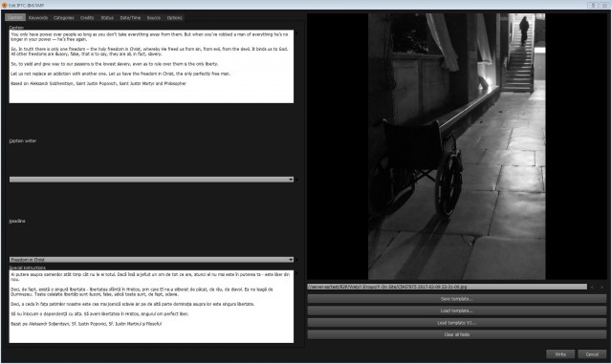The width and height of the screenshot is (612, 364).
Task: Clear all fields with the button
Action: 457,334
